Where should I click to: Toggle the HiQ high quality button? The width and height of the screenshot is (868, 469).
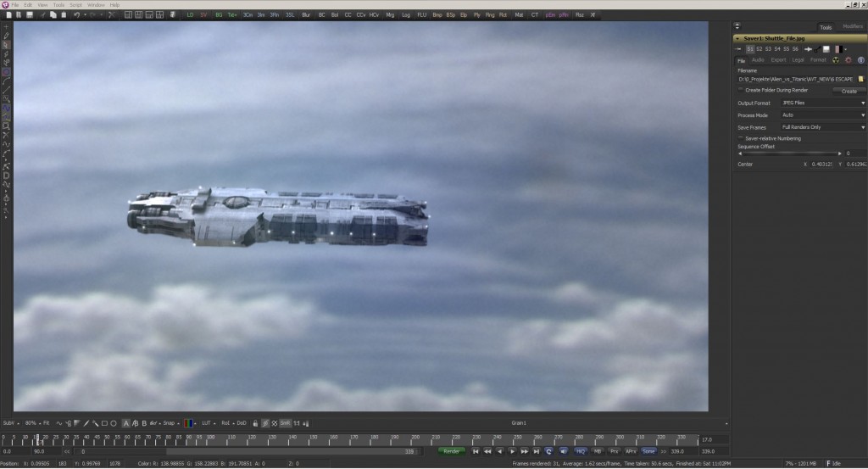[581, 451]
